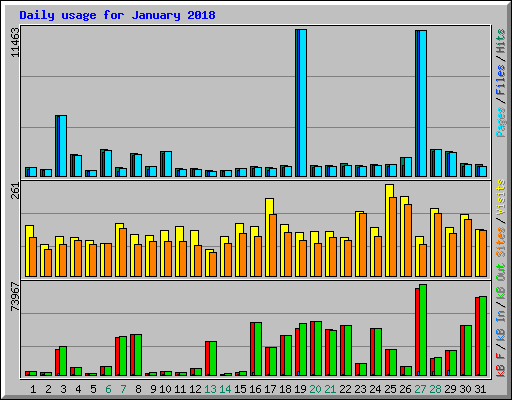Click day label 1 on x-axis
This screenshot has width=512, height=400.
pos(33,389)
